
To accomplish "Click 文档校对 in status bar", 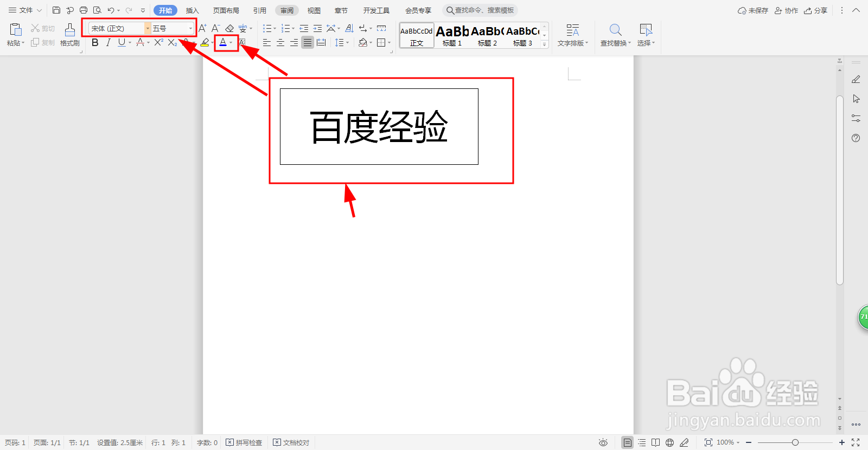I will pos(291,442).
